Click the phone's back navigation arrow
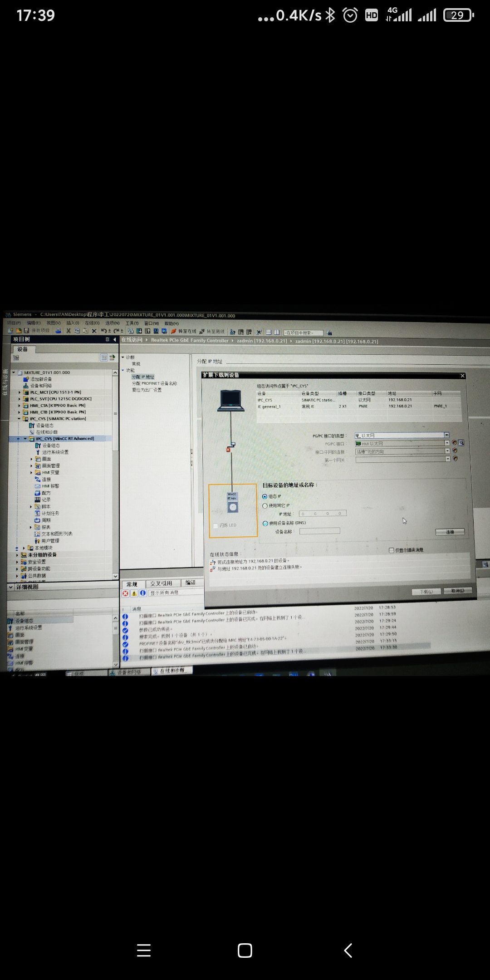This screenshot has height=980, width=490. tap(348, 951)
